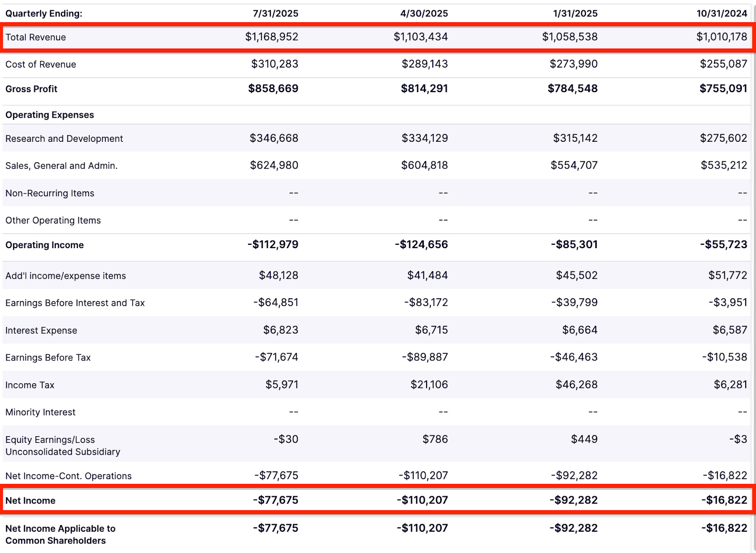This screenshot has width=756, height=553.
Task: Click the $41,484 additional income value
Action: tap(428, 276)
